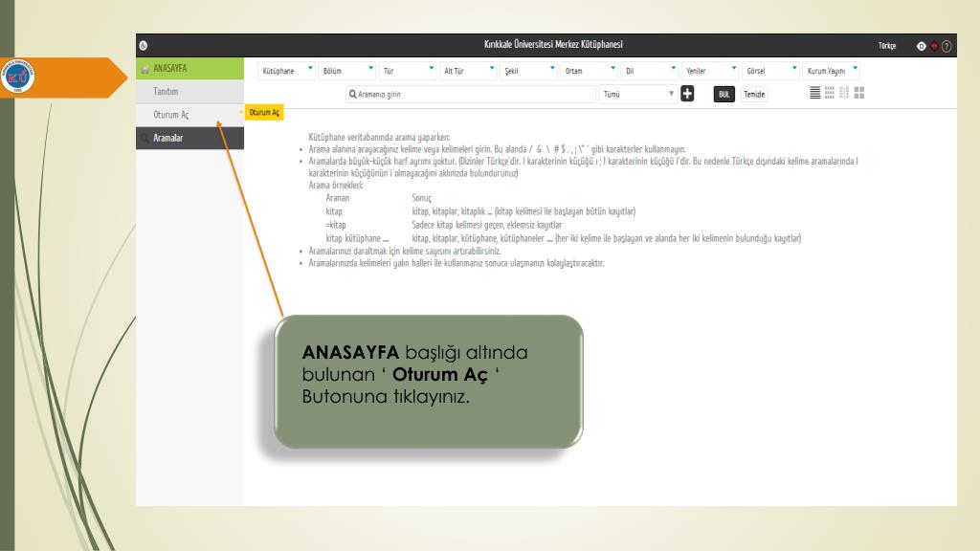Click the eye icon in top bar
The width and height of the screenshot is (980, 551).
(x=921, y=46)
